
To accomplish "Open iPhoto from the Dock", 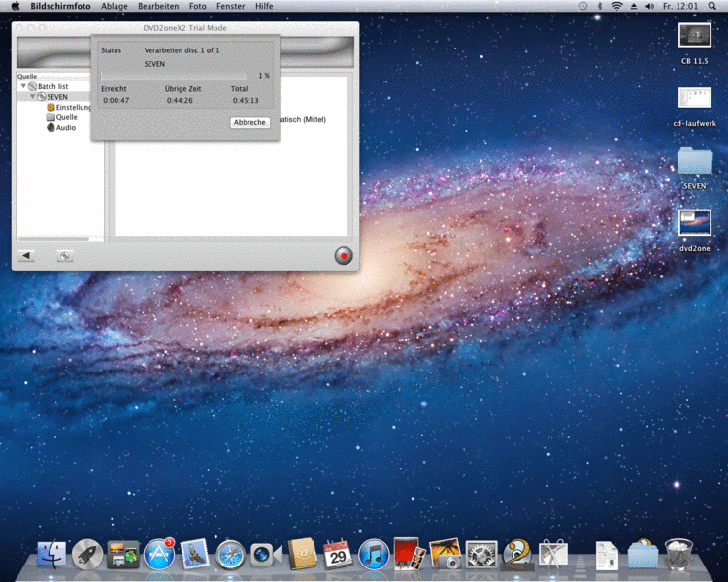I will [445, 553].
